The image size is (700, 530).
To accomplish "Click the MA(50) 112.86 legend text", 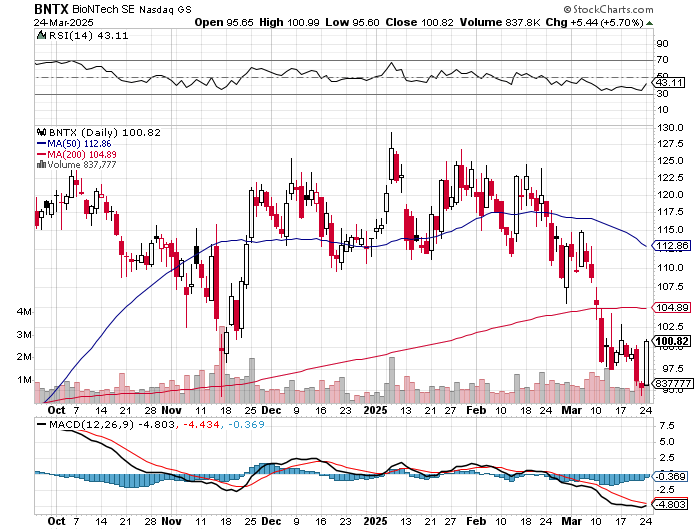I will 79,144.
